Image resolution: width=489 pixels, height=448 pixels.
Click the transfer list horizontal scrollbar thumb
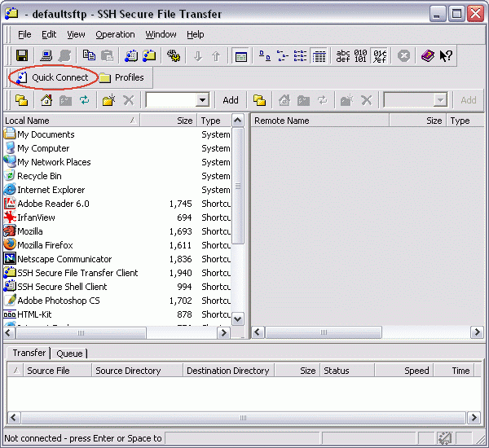[243, 417]
